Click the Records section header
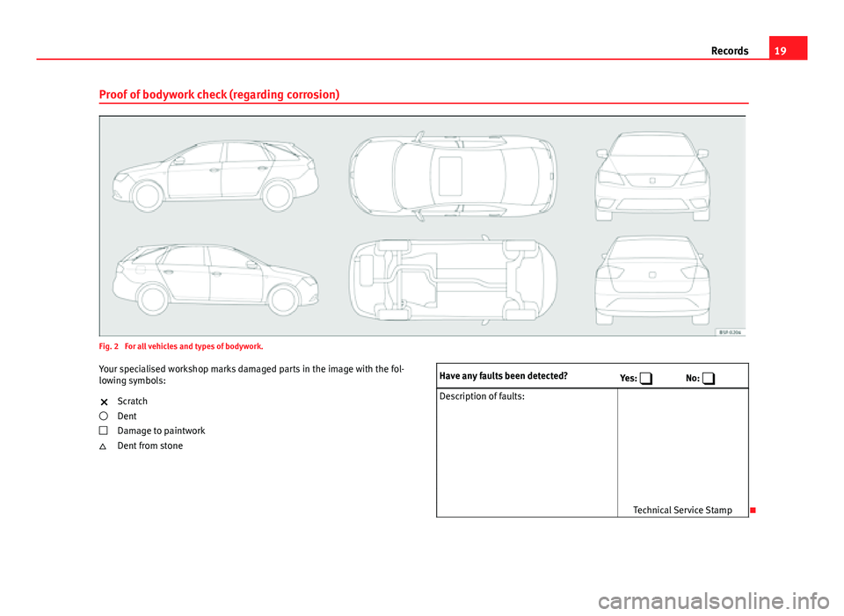Viewport: 844px width, 616px height. (730, 51)
